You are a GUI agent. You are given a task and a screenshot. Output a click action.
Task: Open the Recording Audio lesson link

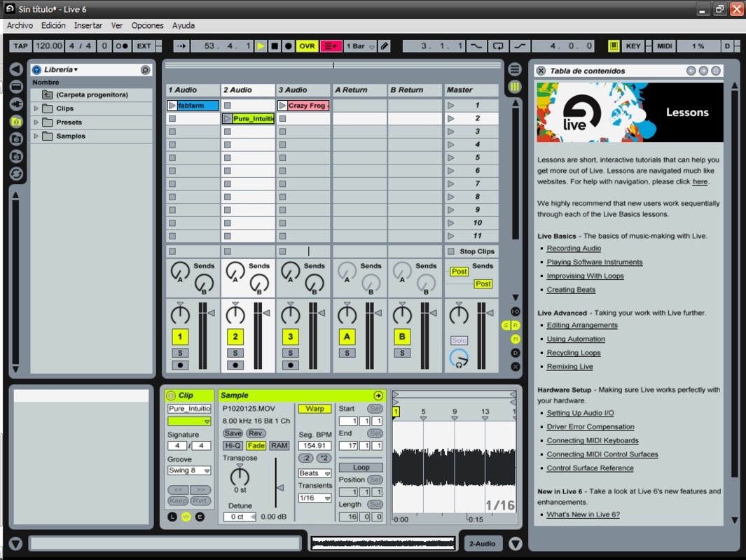click(573, 248)
